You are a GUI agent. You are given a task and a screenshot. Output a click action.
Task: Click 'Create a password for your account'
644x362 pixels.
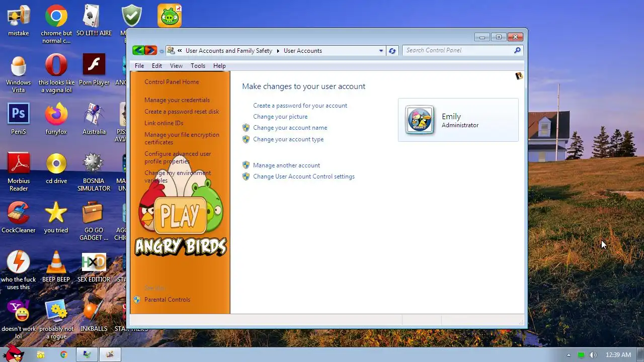(x=300, y=106)
